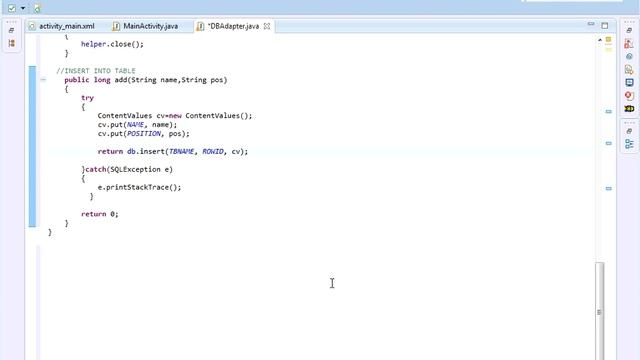Minimize the editor area

[591, 24]
